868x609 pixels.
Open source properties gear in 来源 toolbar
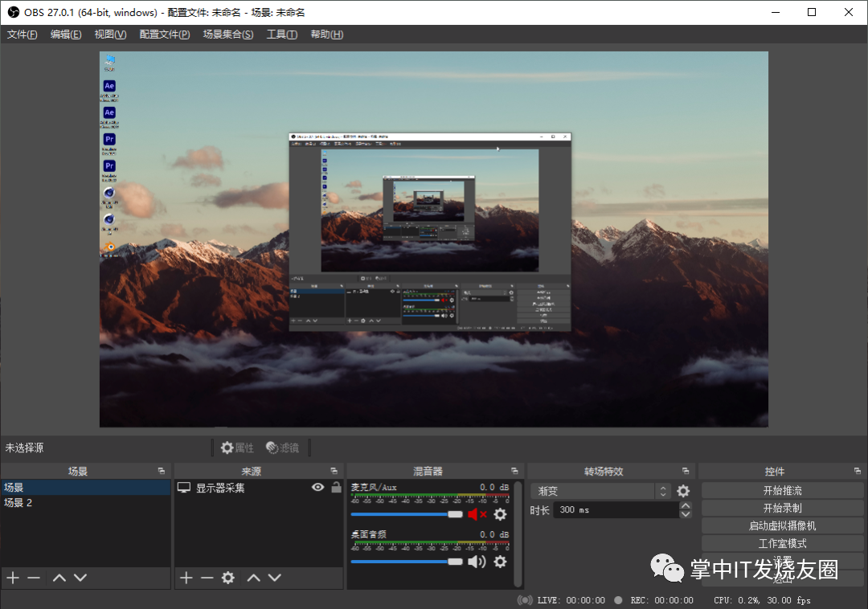coord(228,578)
